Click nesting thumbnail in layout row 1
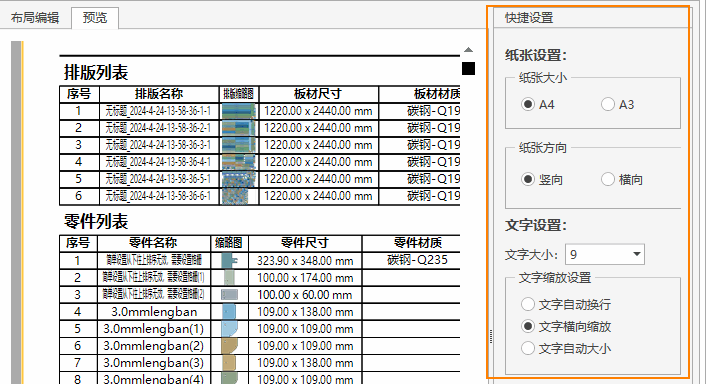This screenshot has width=706, height=384. pos(239,111)
